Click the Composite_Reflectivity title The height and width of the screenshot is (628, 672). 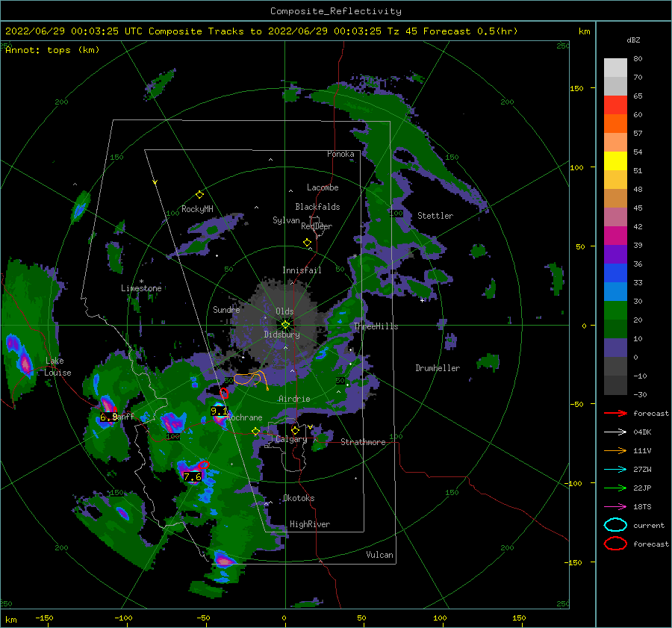point(335,11)
